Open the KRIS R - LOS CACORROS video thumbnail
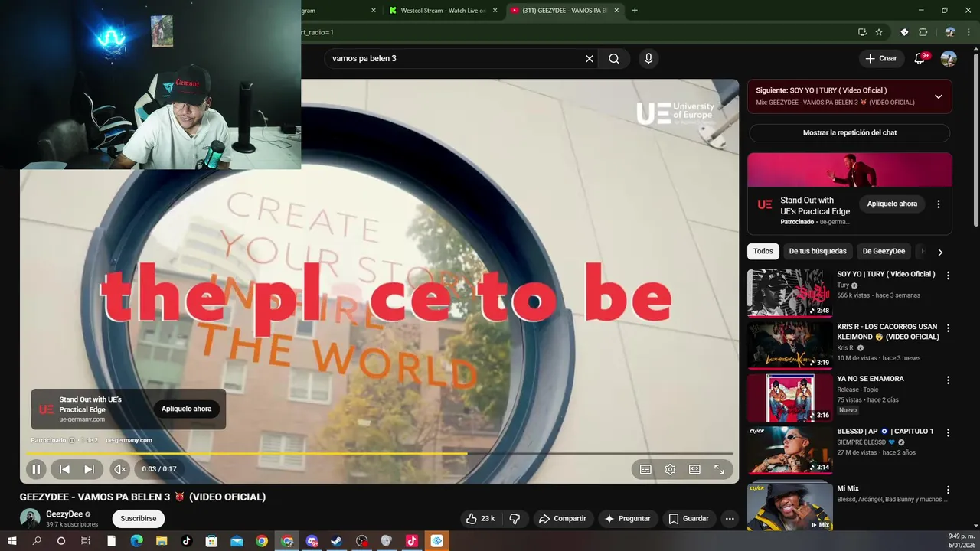The image size is (980, 551). tap(789, 345)
